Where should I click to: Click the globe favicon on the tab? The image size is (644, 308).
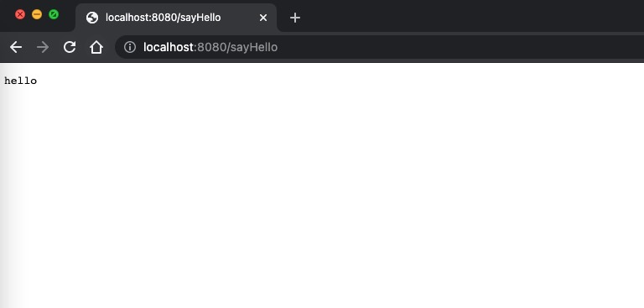(x=92, y=18)
